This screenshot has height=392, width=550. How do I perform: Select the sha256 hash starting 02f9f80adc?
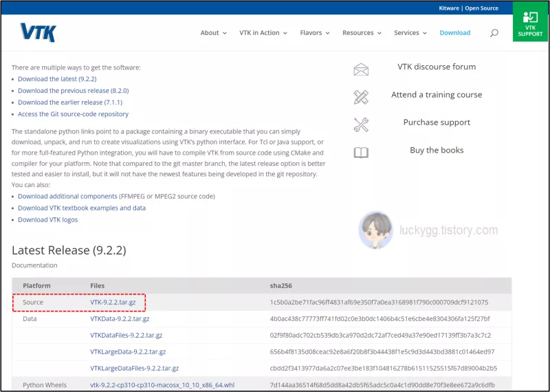pos(380,335)
